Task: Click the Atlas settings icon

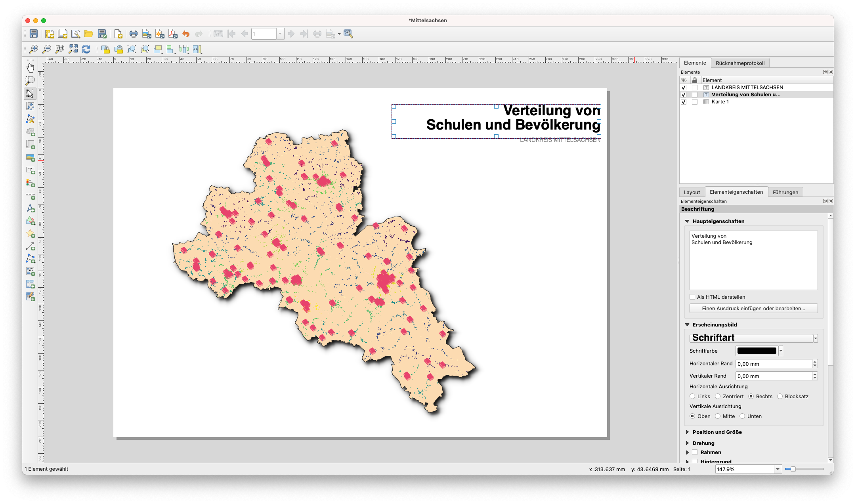Action: [348, 34]
